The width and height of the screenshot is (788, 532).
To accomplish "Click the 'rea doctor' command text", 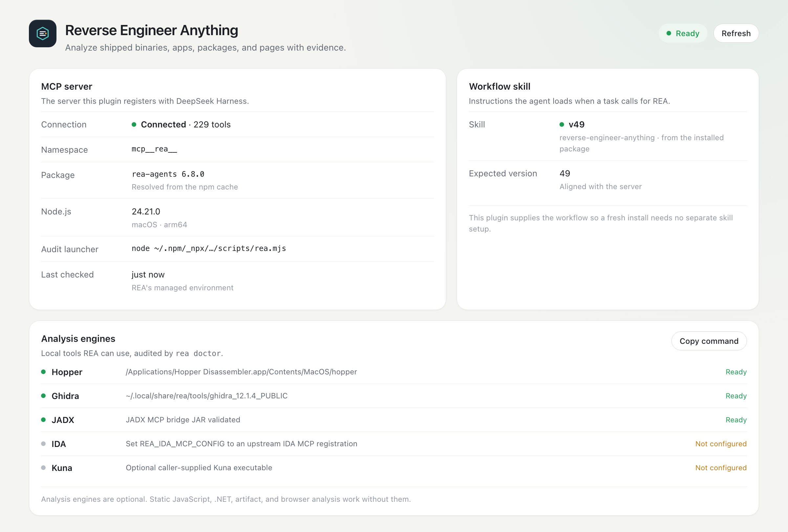I will coord(198,353).
